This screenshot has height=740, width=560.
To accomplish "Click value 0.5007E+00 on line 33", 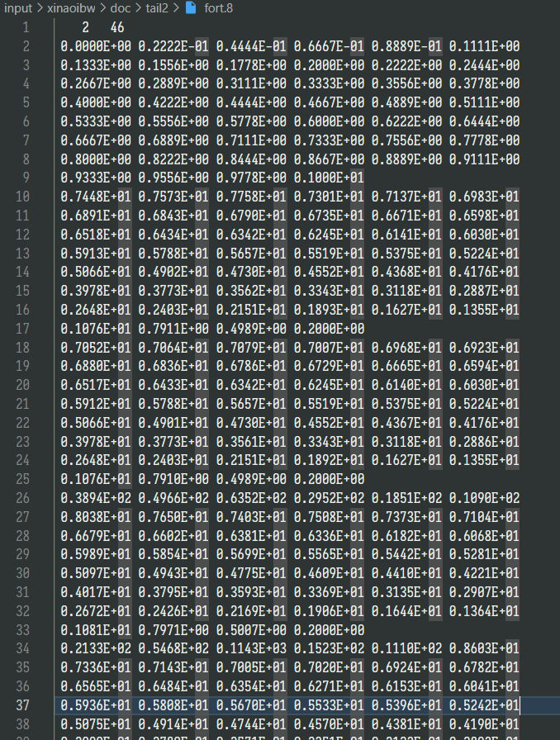I will [x=251, y=629].
